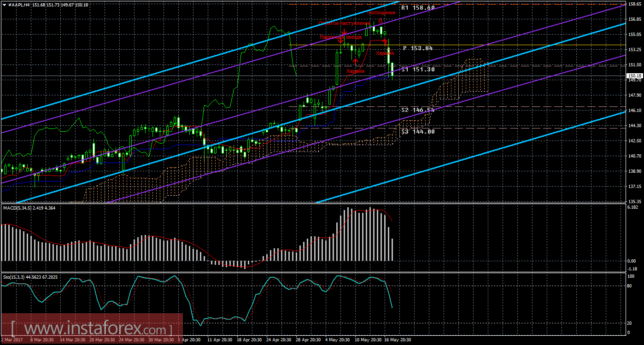
Task: Click the 135.35 price axis value
Action: (x=635, y=202)
